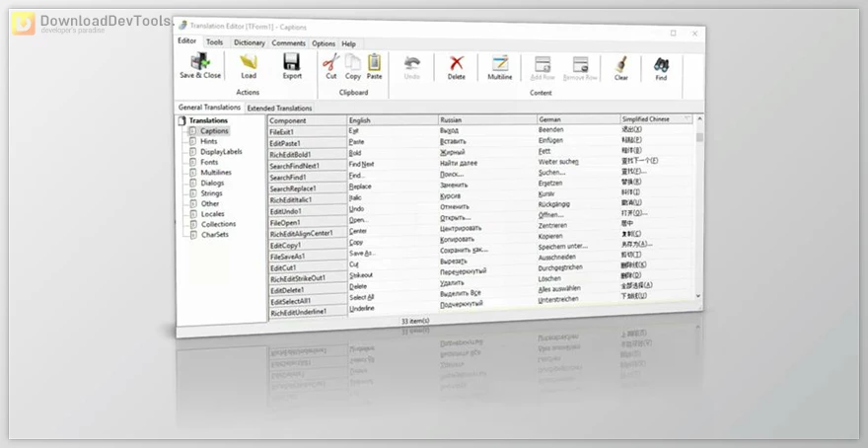
Task: Click the Copy pages icon
Action: point(353,62)
